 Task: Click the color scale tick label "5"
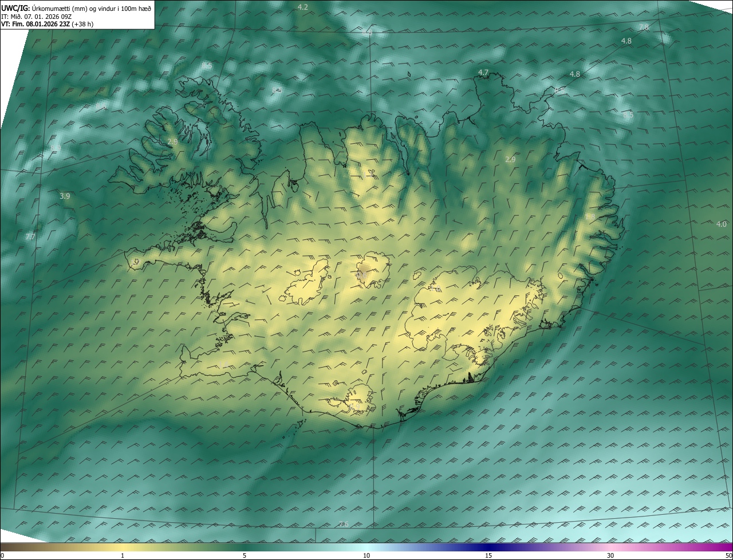tap(245, 556)
